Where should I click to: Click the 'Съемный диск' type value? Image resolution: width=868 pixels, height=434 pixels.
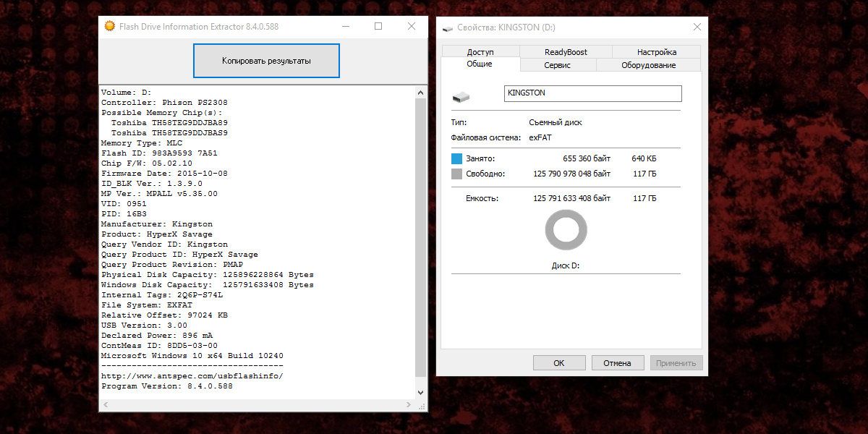coord(556,122)
